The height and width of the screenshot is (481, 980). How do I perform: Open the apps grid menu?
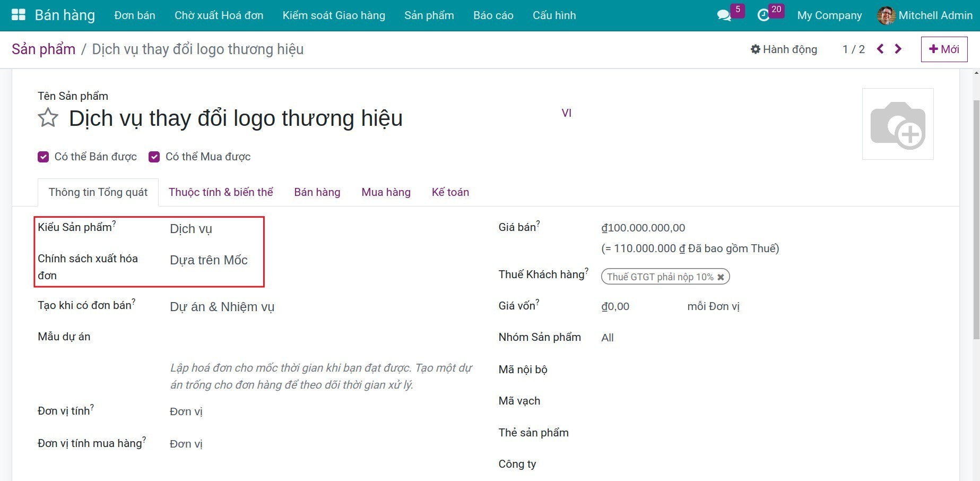click(x=18, y=14)
